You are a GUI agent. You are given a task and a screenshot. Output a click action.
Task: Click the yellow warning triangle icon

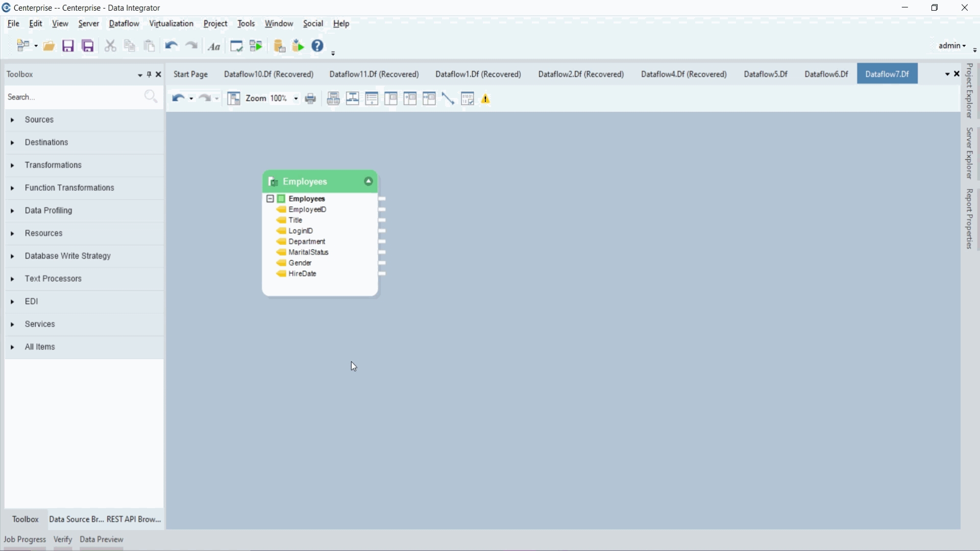tap(486, 99)
